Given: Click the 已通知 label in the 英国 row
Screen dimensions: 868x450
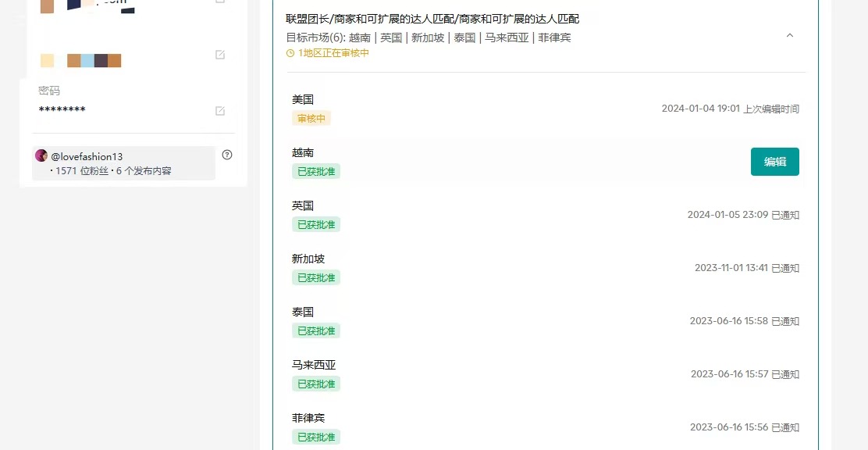Looking at the screenshot, I should tap(785, 215).
